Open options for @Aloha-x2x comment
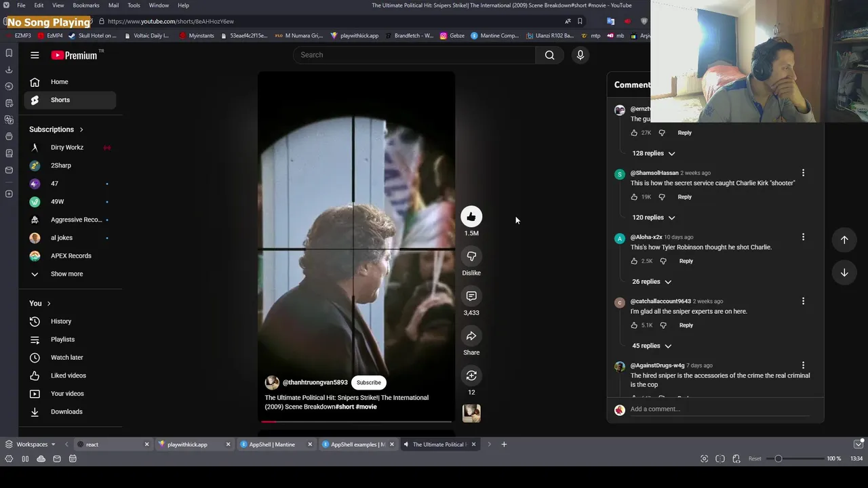 [803, 237]
